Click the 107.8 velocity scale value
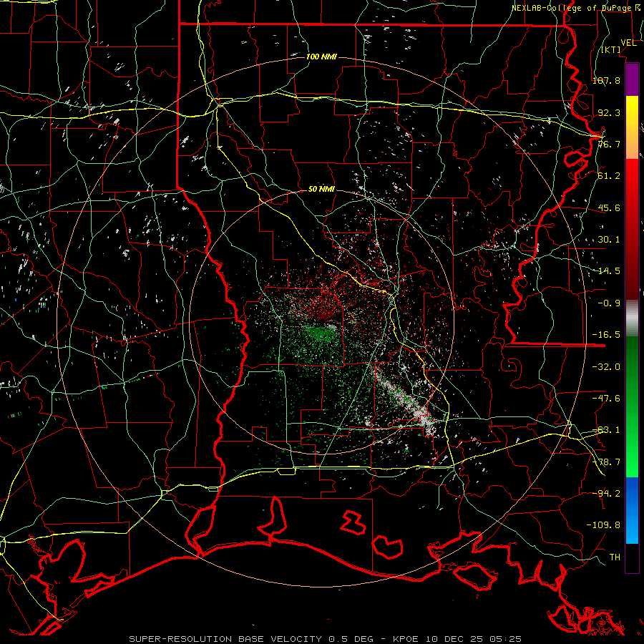The height and width of the screenshot is (644, 644). click(x=607, y=80)
